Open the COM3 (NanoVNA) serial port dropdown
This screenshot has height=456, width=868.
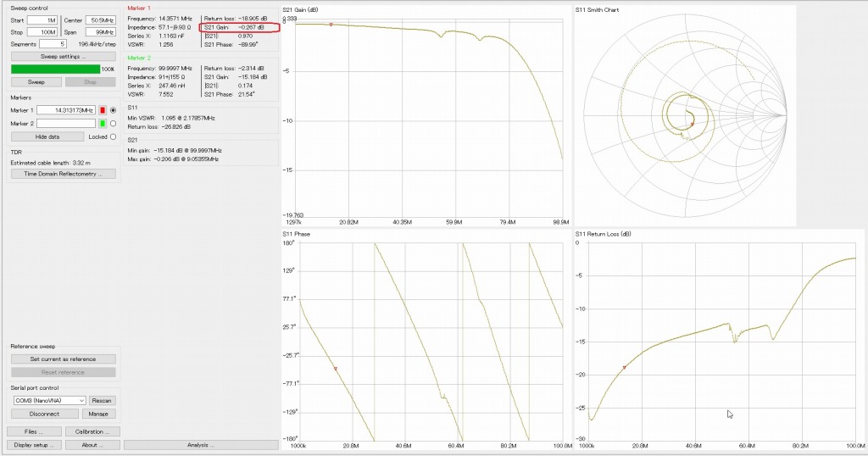(x=50, y=401)
